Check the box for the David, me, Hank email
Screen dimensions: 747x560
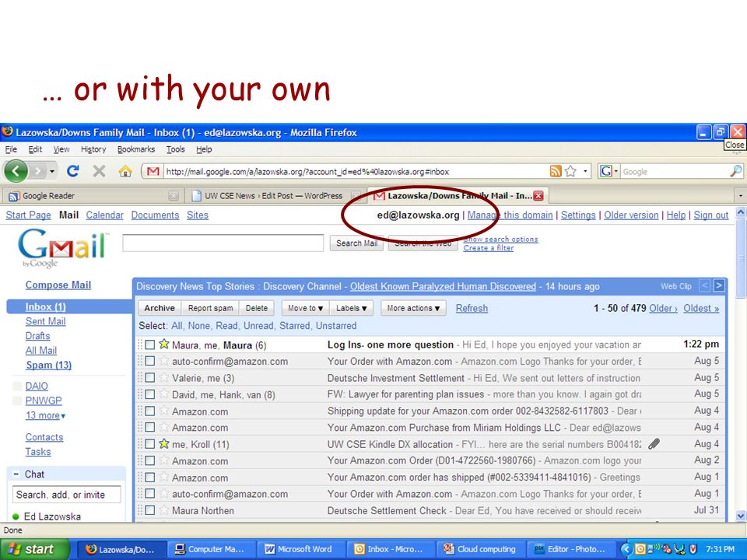(x=150, y=394)
